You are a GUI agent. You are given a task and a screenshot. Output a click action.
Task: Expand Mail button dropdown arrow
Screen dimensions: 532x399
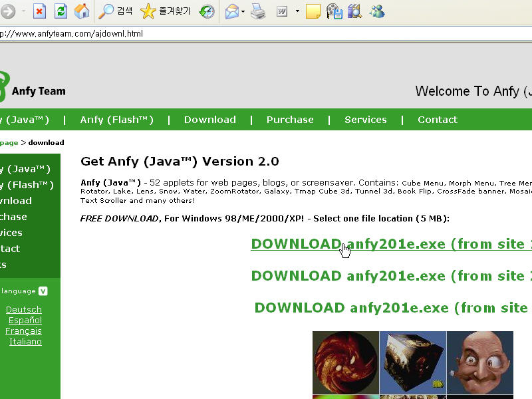(x=243, y=11)
